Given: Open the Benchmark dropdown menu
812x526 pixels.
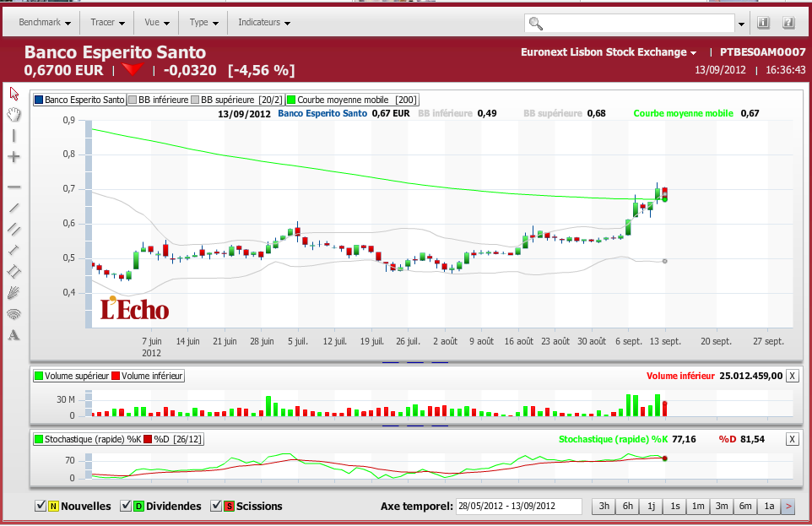Looking at the screenshot, I should (45, 22).
